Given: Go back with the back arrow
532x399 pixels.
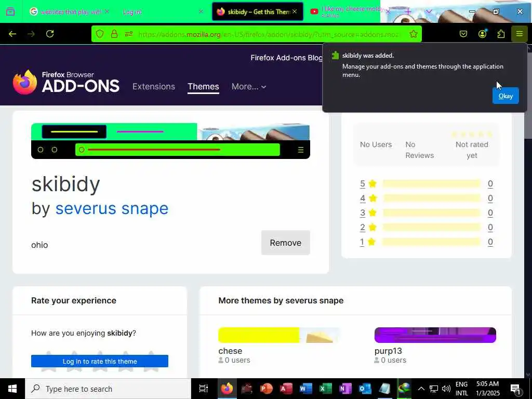Looking at the screenshot, I should coord(12,34).
